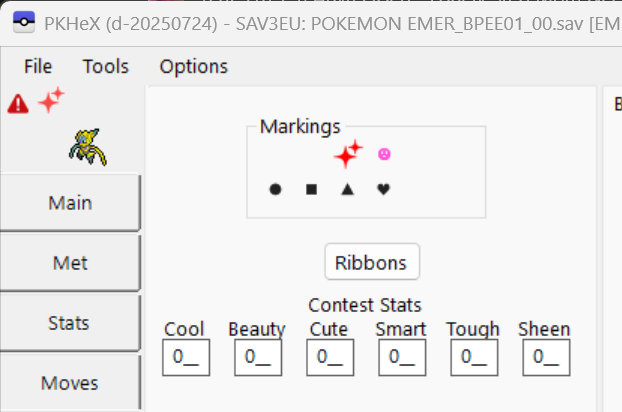Toggle the square marking
The width and height of the screenshot is (622, 412).
click(311, 188)
